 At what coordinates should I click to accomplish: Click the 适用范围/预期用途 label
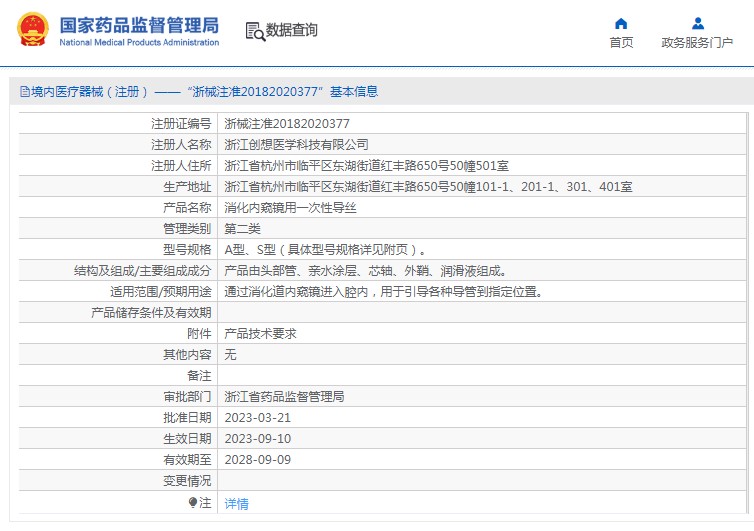point(161,292)
